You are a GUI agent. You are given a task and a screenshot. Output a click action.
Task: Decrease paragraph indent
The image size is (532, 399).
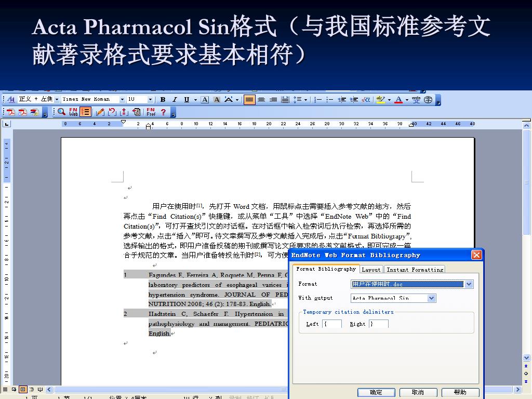coord(342,99)
